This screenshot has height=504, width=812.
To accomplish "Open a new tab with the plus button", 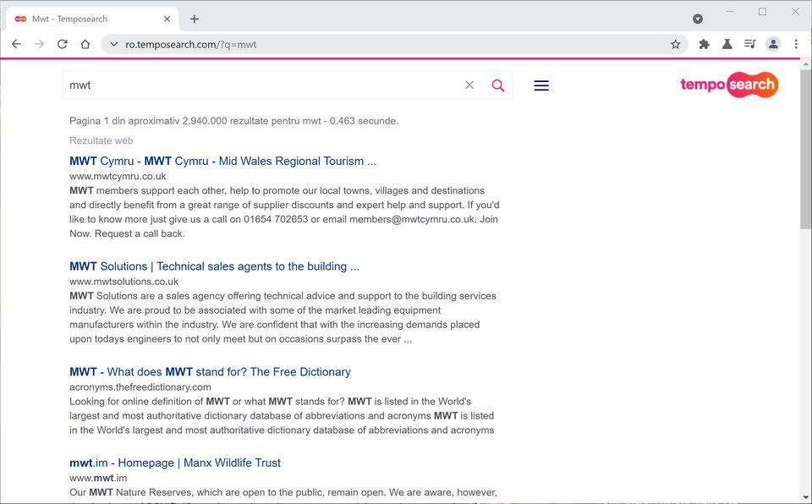I will pos(195,18).
